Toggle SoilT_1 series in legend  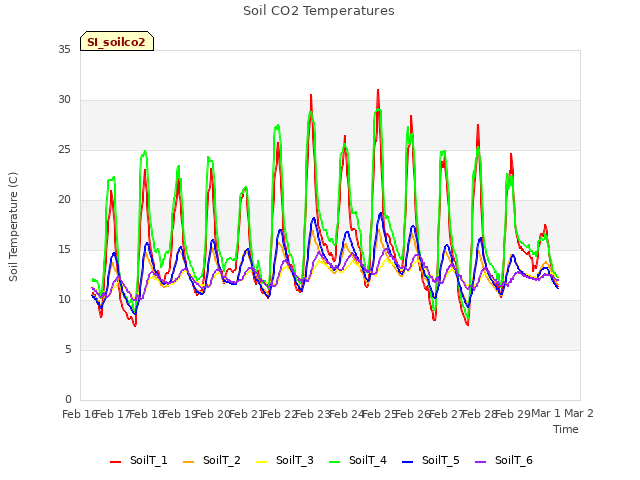coord(139,460)
